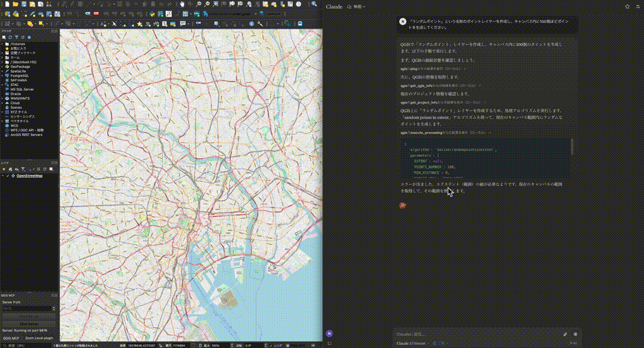
Task: Click the Save Project floppy disk icon
Action: pyautogui.click(x=23, y=4)
